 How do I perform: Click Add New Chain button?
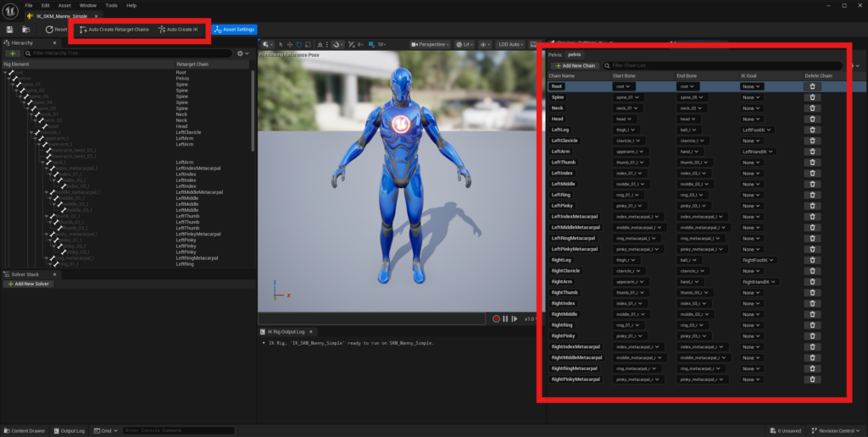tap(574, 65)
